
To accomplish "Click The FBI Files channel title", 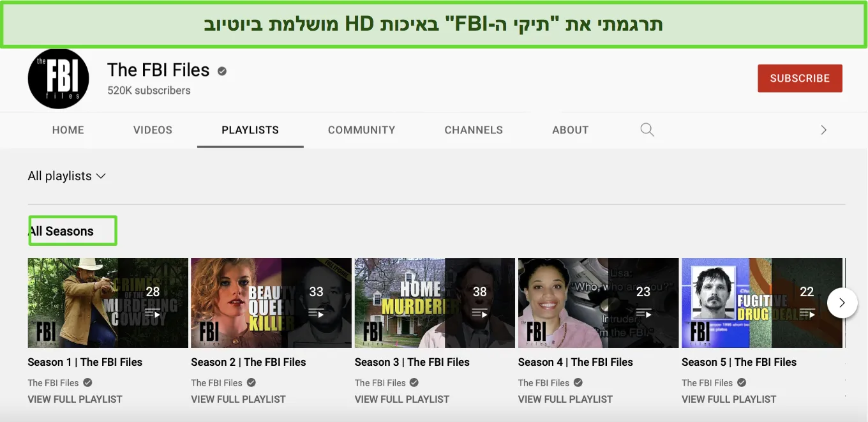I will 158,70.
